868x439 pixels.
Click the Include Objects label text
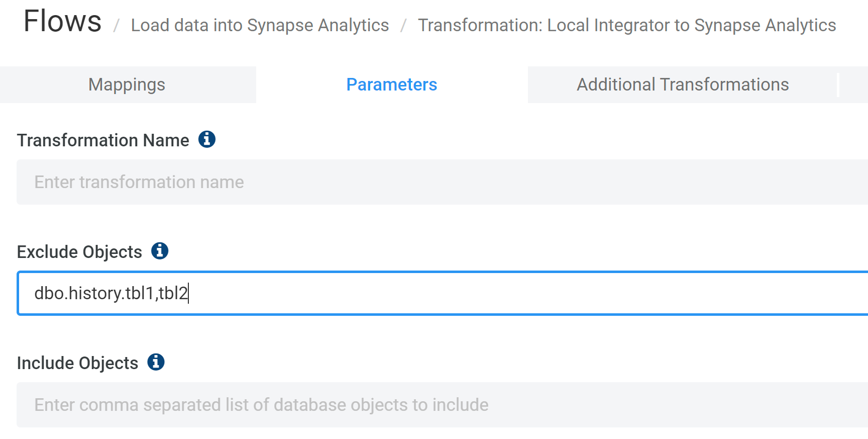click(77, 363)
